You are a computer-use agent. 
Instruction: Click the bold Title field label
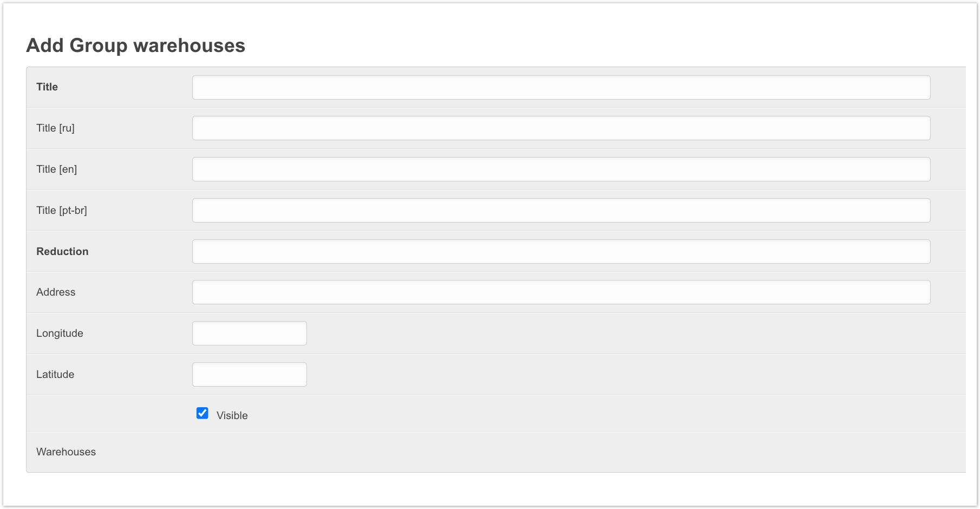(x=47, y=87)
